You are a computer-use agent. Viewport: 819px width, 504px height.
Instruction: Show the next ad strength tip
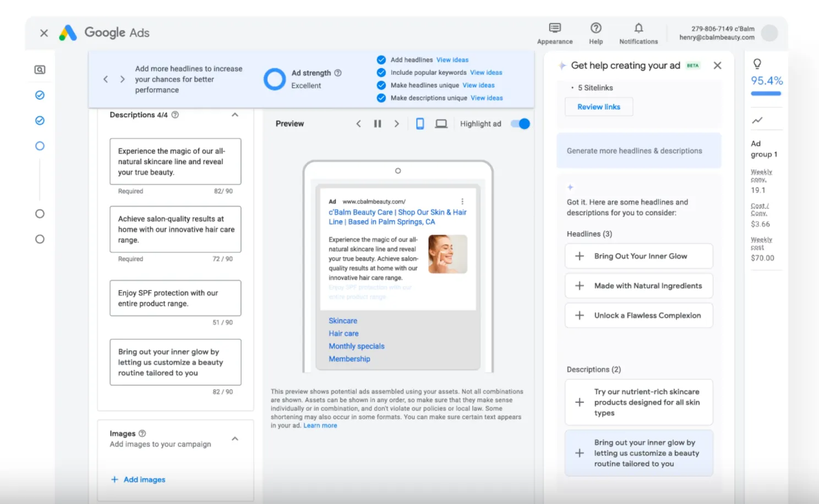pos(122,79)
